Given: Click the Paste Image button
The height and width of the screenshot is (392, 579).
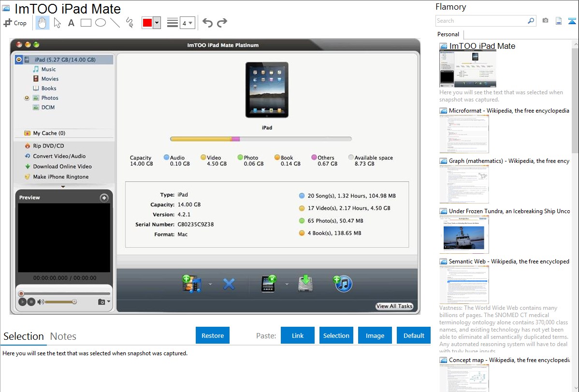Looking at the screenshot, I should [375, 335].
